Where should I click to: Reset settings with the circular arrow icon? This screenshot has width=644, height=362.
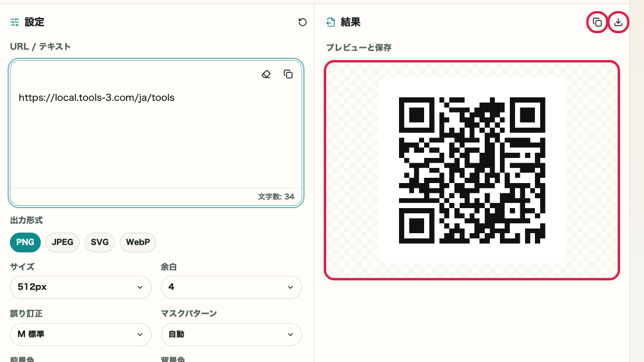click(302, 22)
